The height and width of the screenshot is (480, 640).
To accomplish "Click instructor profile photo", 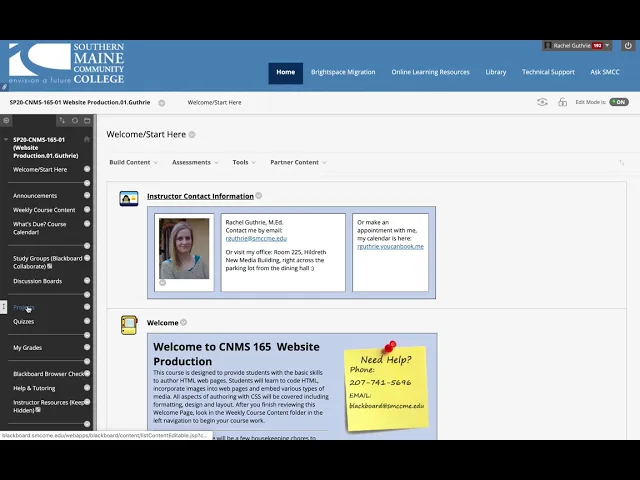I will 184,249.
